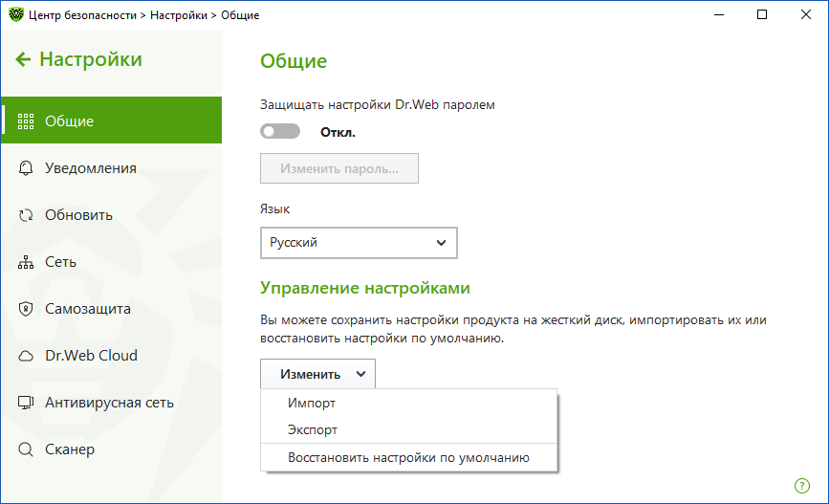Toggle password protection switch Откл.
The width and height of the screenshot is (829, 504).
click(280, 131)
